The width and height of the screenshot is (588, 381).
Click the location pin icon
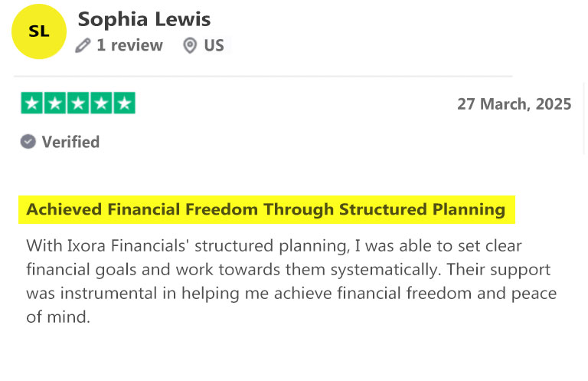coord(190,46)
